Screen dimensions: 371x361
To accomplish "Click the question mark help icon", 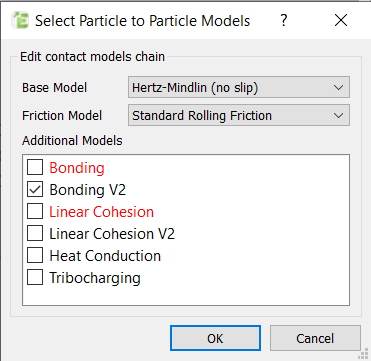I will 283,21.
